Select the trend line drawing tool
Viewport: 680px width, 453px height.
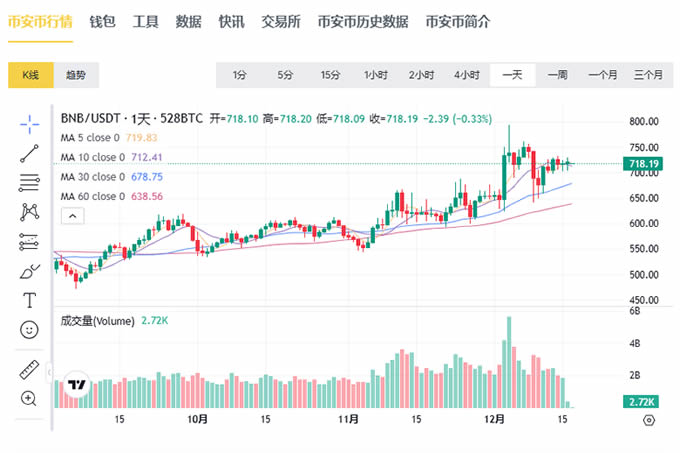click(29, 152)
